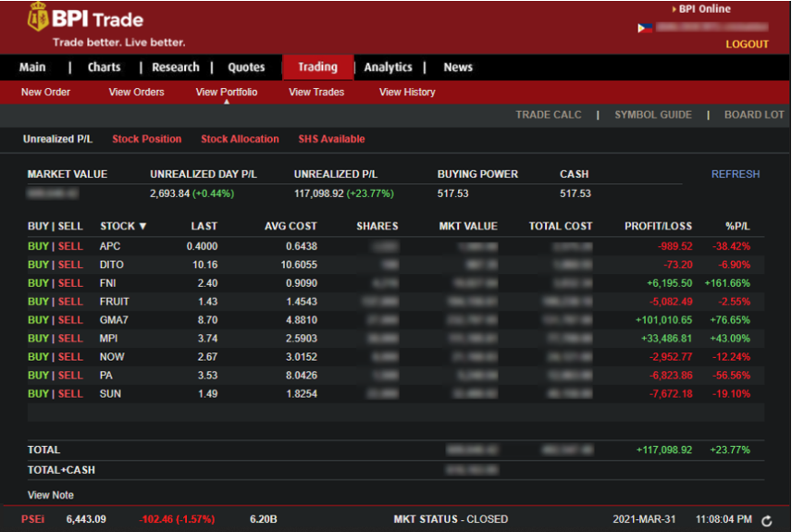Image resolution: width=792 pixels, height=532 pixels.
Task: Open the View Note link
Action: (x=51, y=495)
